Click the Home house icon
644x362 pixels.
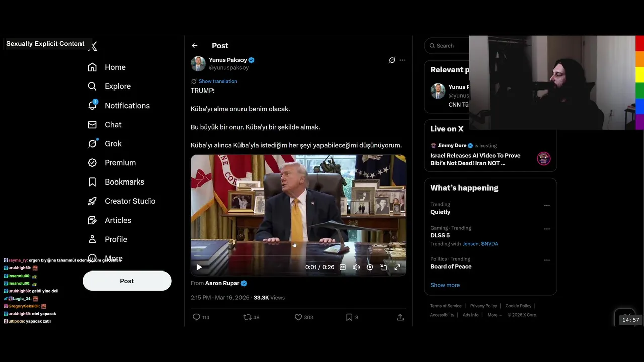(92, 67)
